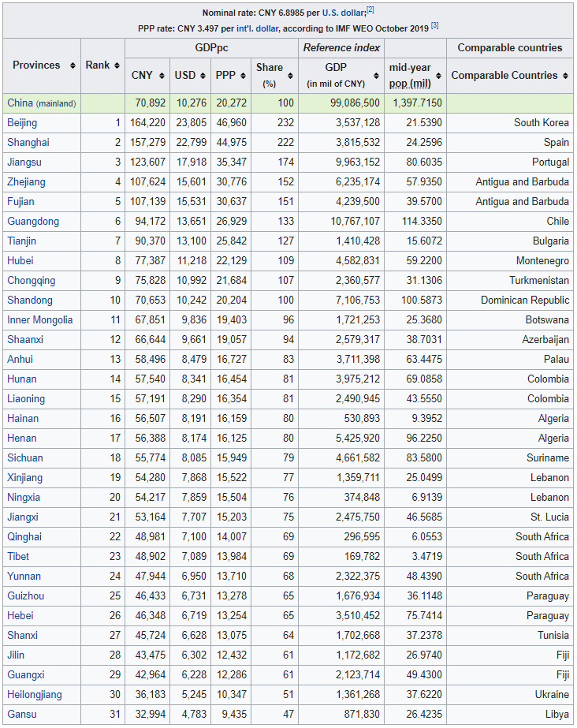
Task: Open the Tianjin province link
Action: (x=21, y=241)
